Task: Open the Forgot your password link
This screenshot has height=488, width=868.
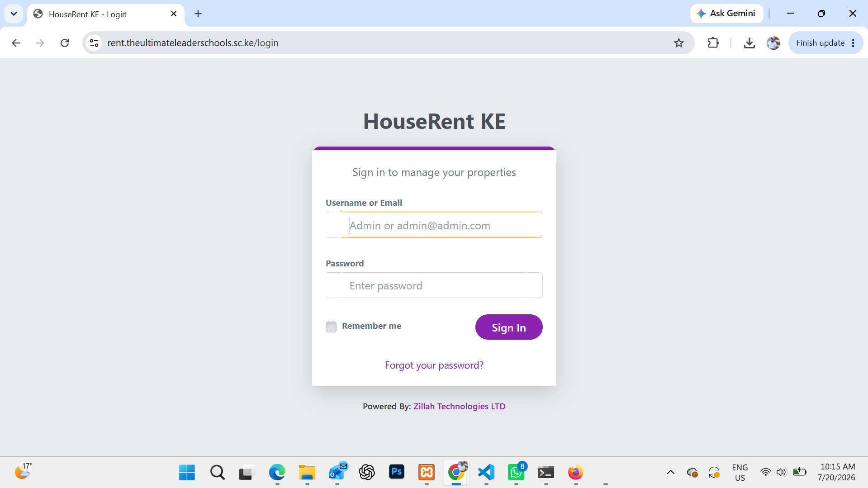Action: point(434,365)
